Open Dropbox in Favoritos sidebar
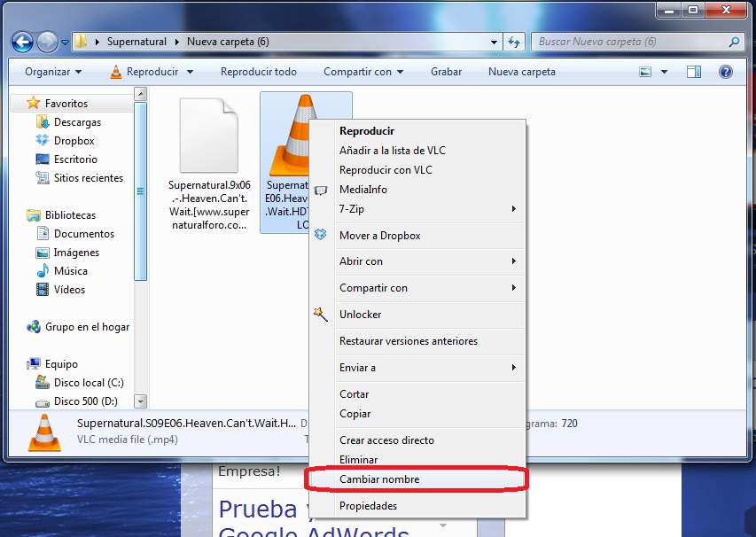 (74, 141)
